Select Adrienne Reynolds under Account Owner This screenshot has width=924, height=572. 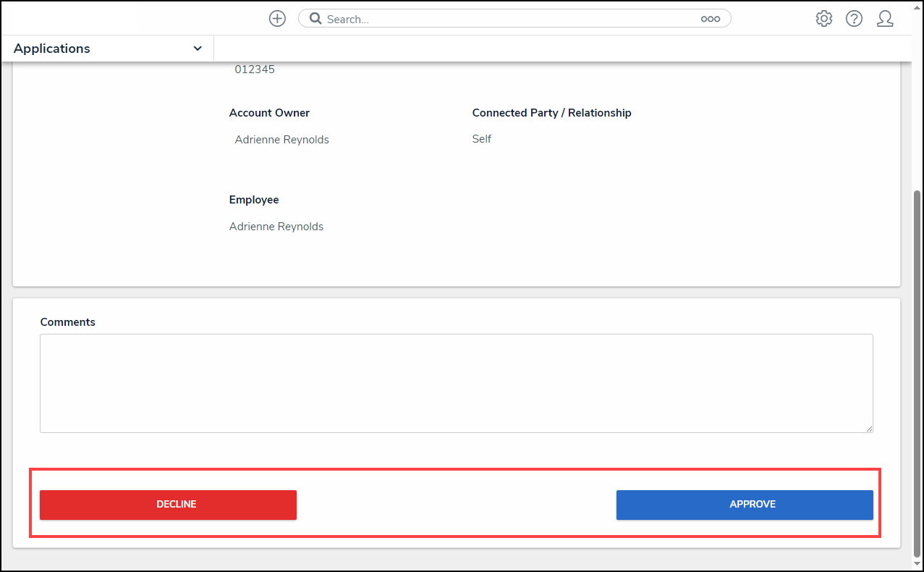pyautogui.click(x=281, y=140)
